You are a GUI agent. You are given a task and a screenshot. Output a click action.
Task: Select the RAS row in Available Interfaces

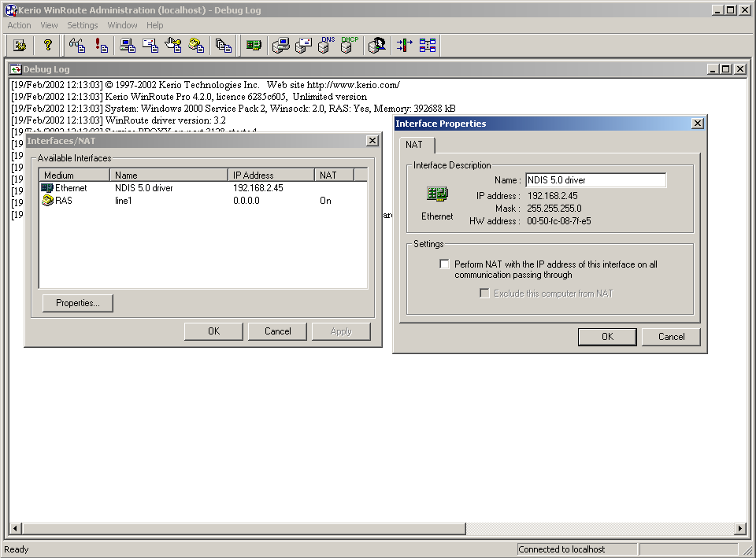click(202, 201)
